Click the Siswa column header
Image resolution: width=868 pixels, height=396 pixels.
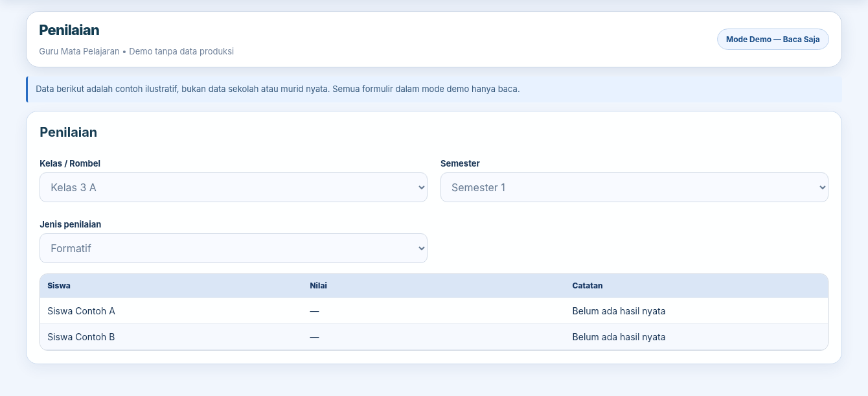point(171,286)
